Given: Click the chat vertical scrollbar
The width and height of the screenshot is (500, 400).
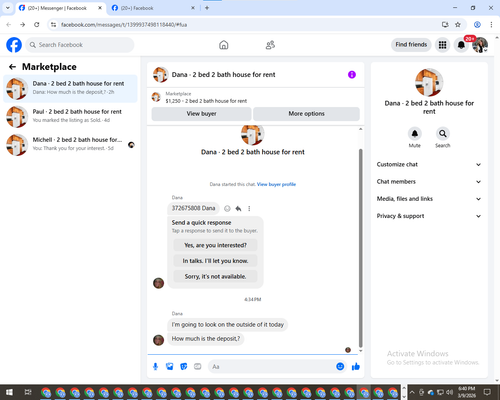Looking at the screenshot, I should (360, 248).
